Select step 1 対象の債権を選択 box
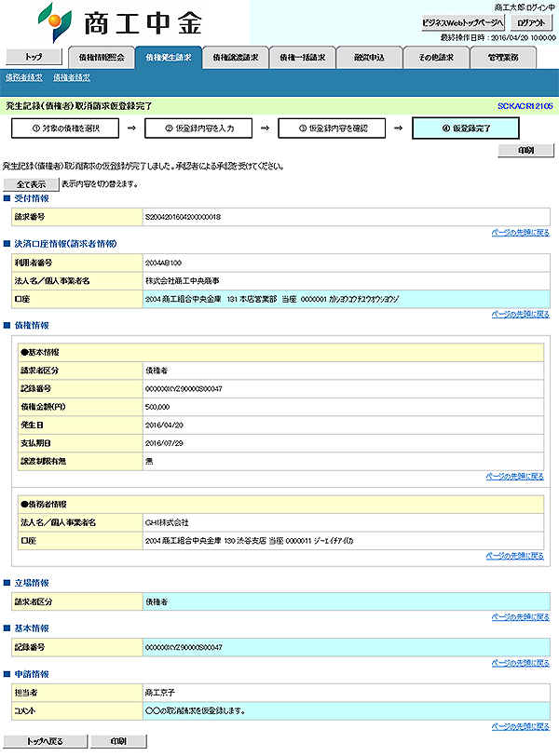This screenshot has height=756, width=559. (65, 128)
